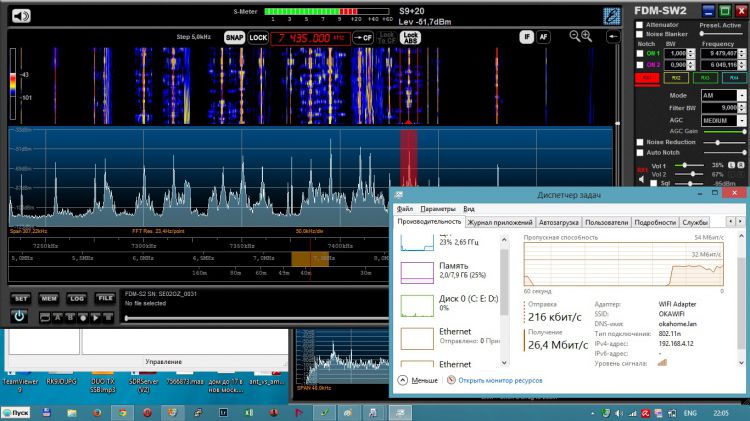This screenshot has height=421, width=750.
Task: Click the SNAP button
Action: point(234,37)
